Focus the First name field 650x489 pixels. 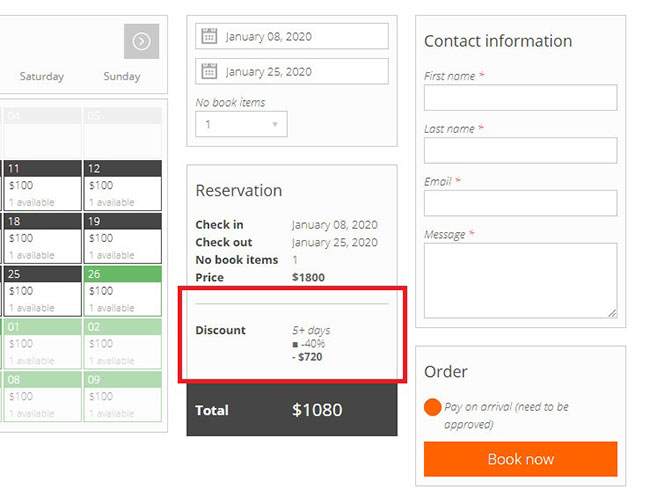point(520,98)
